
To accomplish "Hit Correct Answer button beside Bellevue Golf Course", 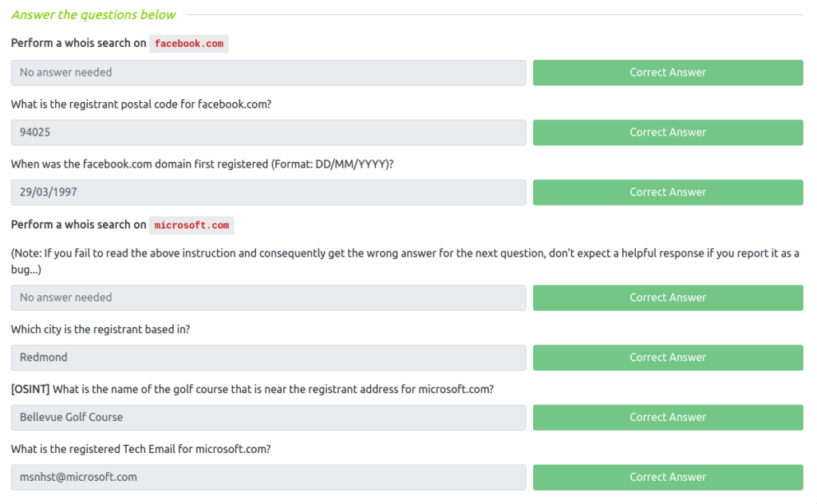I will tap(668, 417).
